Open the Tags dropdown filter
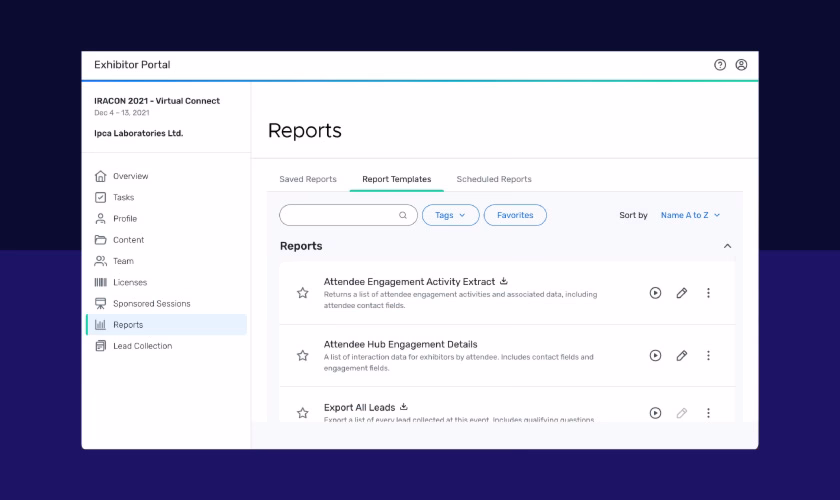 (451, 215)
